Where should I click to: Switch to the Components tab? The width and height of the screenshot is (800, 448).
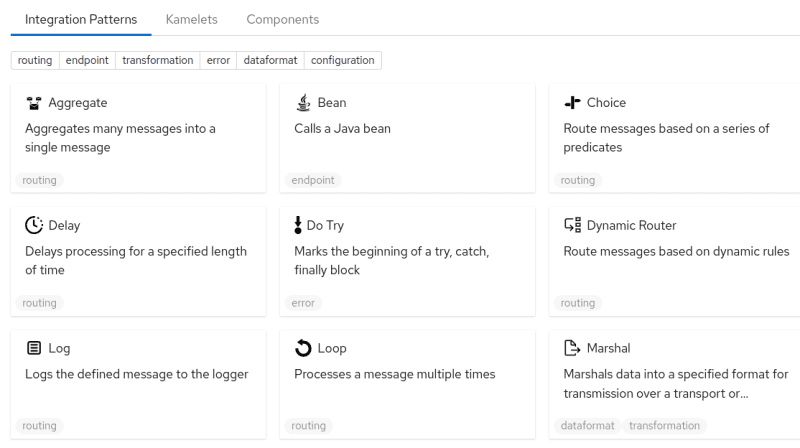point(282,19)
